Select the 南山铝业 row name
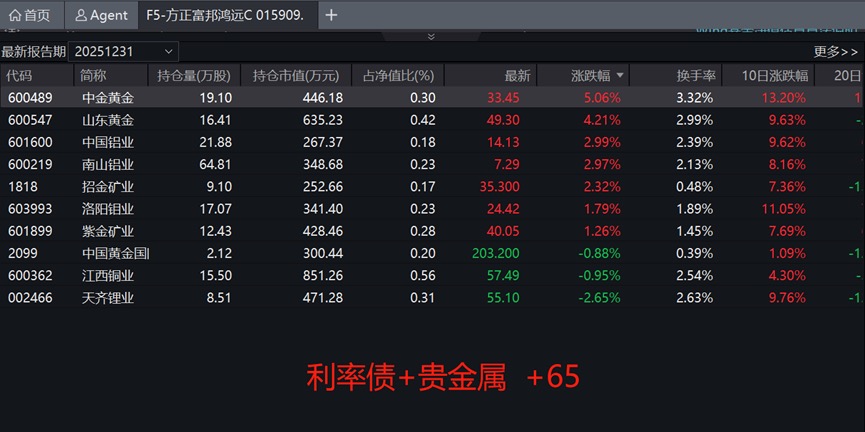The image size is (865, 432). coord(108,164)
